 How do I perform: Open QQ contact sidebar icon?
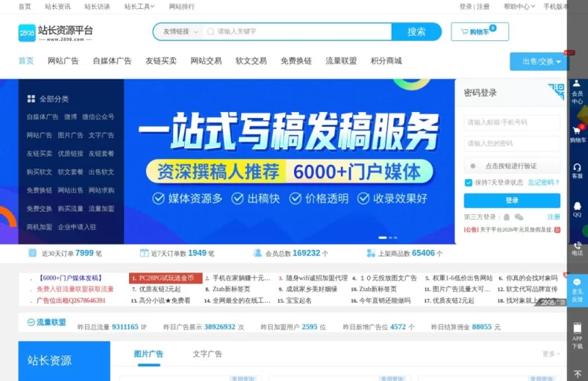pyautogui.click(x=577, y=210)
